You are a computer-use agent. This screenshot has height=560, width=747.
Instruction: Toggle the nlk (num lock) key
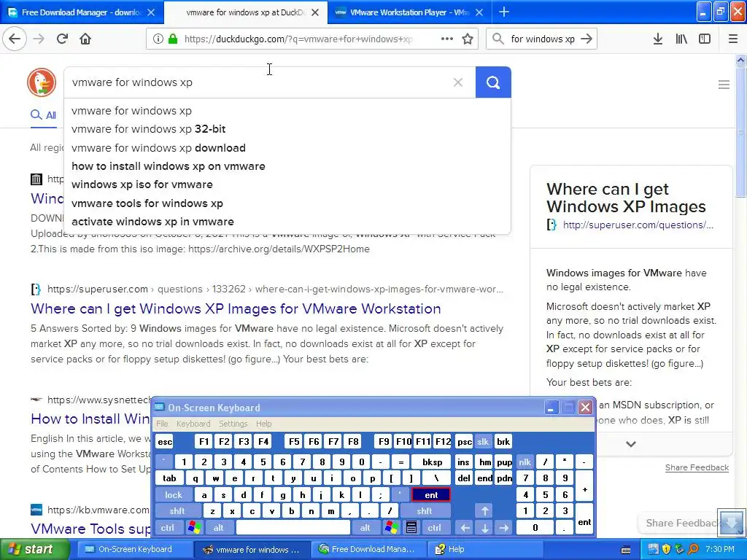point(525,462)
